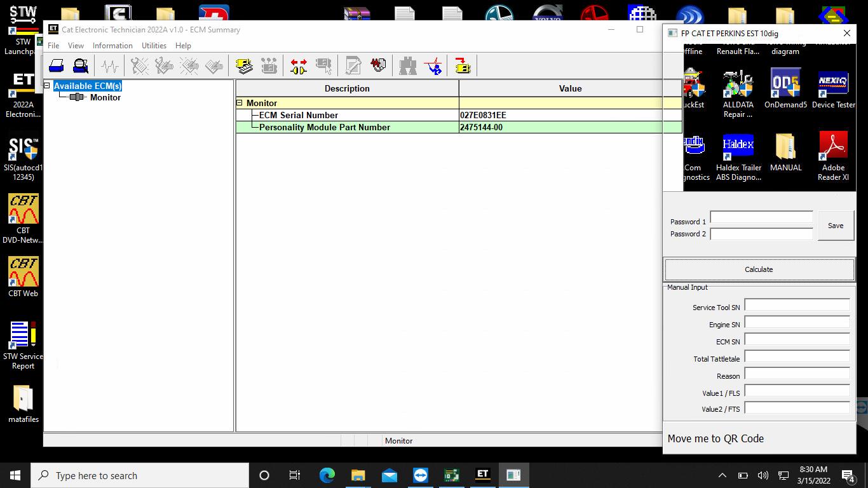868x488 pixels.
Task: Select the ECM Serial Number row
Action: 459,115
